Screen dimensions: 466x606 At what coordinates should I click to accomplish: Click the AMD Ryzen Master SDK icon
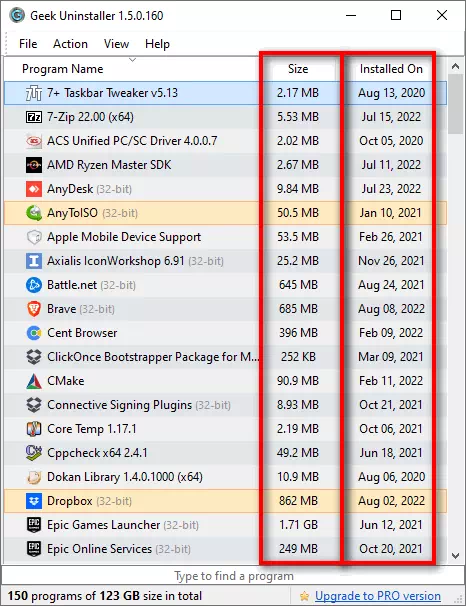34,165
